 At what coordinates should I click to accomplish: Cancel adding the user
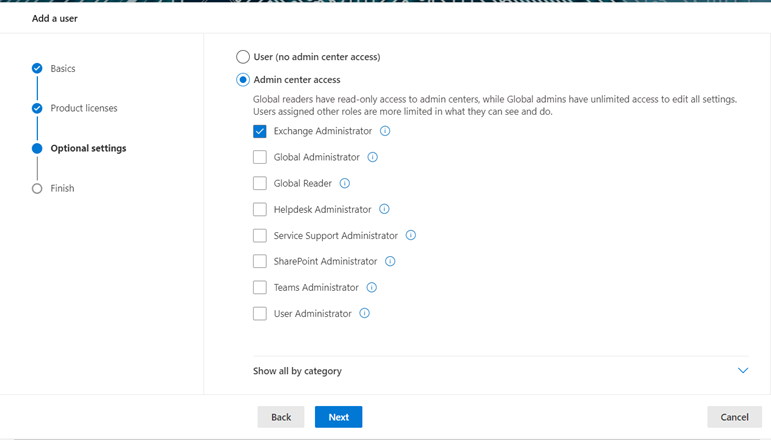pos(734,417)
